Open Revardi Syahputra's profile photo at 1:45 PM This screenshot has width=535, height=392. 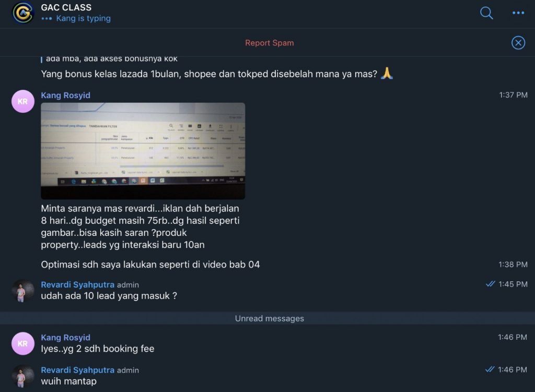coord(23,291)
